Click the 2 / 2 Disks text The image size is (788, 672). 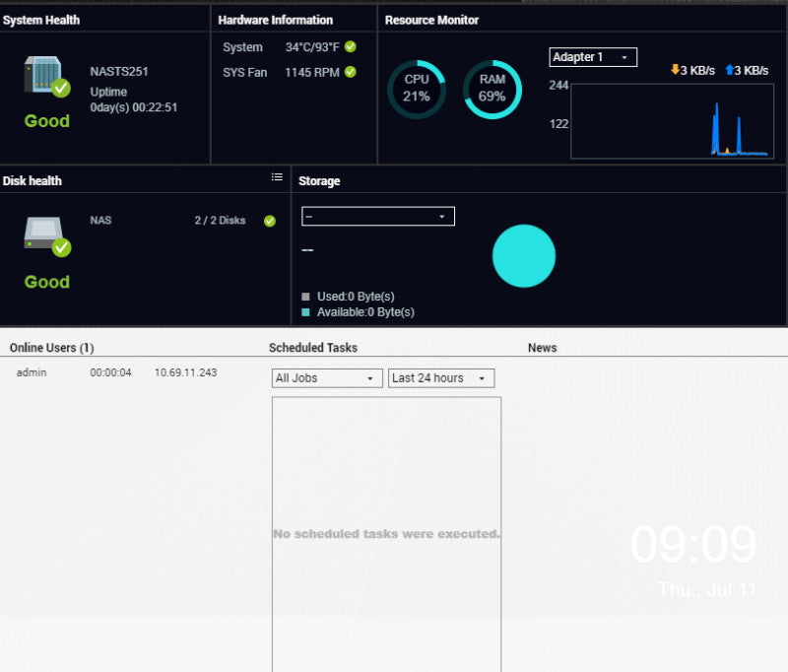click(x=220, y=220)
